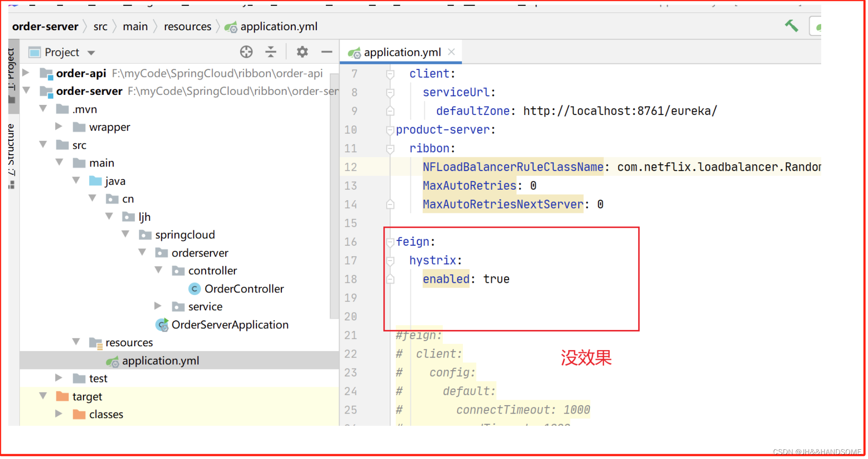Viewport: 868px width, 459px height.
Task: Fold the serviceUrl block on line 8
Action: coord(390,93)
